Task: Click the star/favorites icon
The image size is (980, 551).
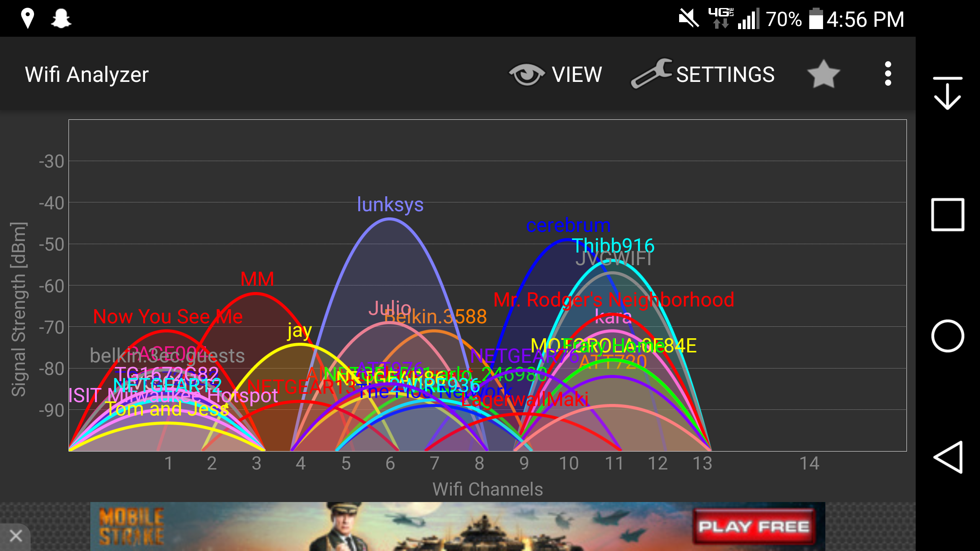Action: point(825,74)
